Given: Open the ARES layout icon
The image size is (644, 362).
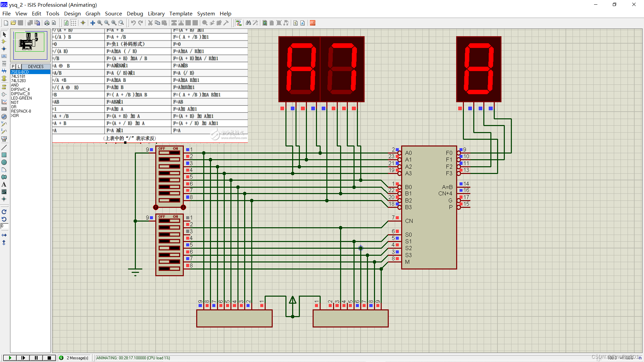Looking at the screenshot, I should point(312,23).
